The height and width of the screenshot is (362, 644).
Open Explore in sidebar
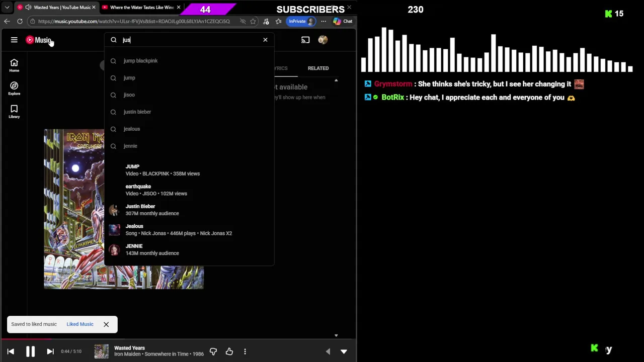pyautogui.click(x=14, y=88)
